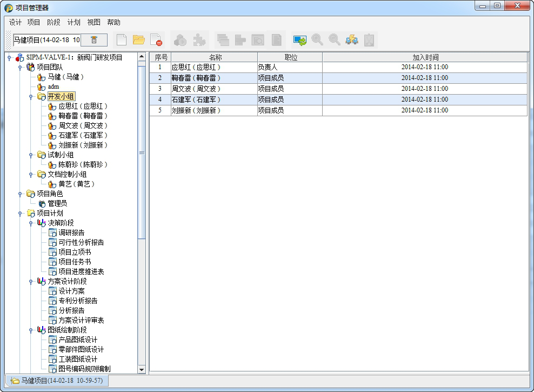Open the 项目 menu
This screenshot has height=392, width=534.
[34, 23]
